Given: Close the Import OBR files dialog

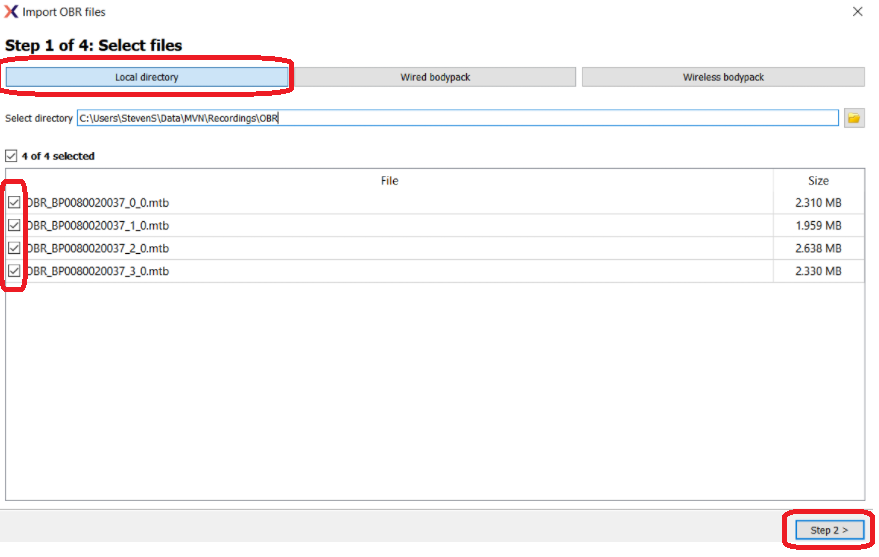Looking at the screenshot, I should click(x=857, y=12).
